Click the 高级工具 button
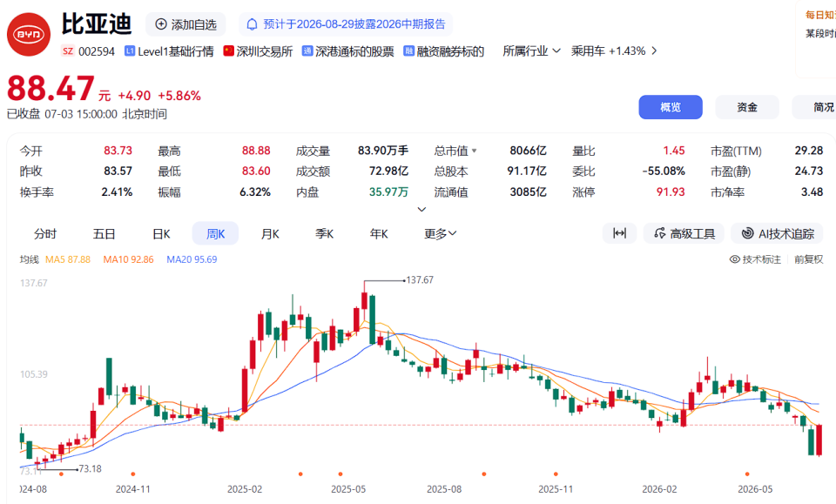The image size is (836, 504). (684, 233)
